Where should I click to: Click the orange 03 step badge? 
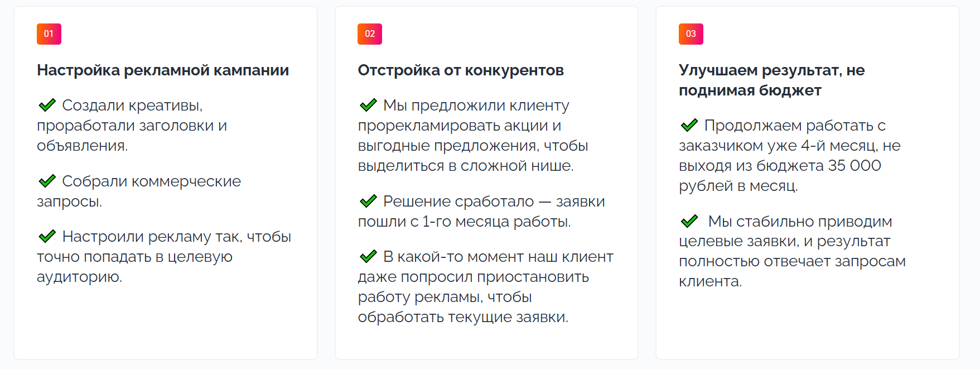coord(691,34)
